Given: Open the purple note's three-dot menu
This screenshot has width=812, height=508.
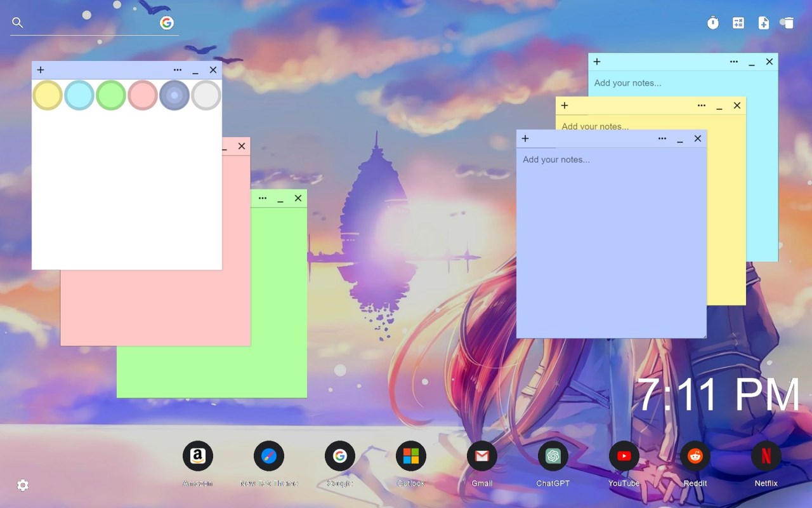Looking at the screenshot, I should click(x=662, y=138).
